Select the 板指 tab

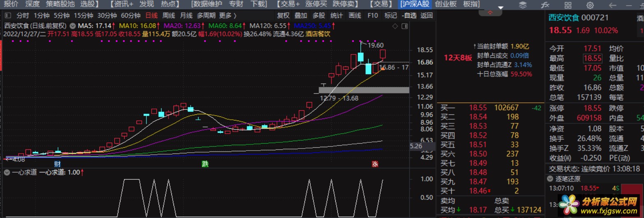[471, 4]
